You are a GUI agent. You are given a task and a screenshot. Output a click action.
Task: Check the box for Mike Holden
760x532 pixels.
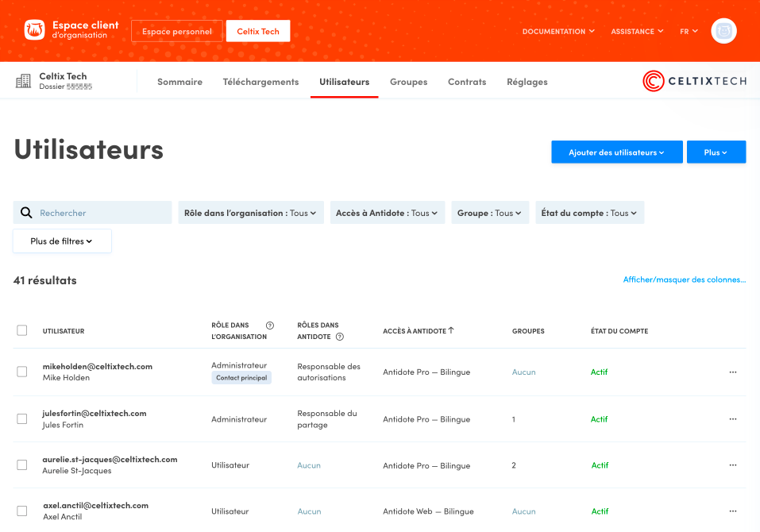click(x=22, y=372)
